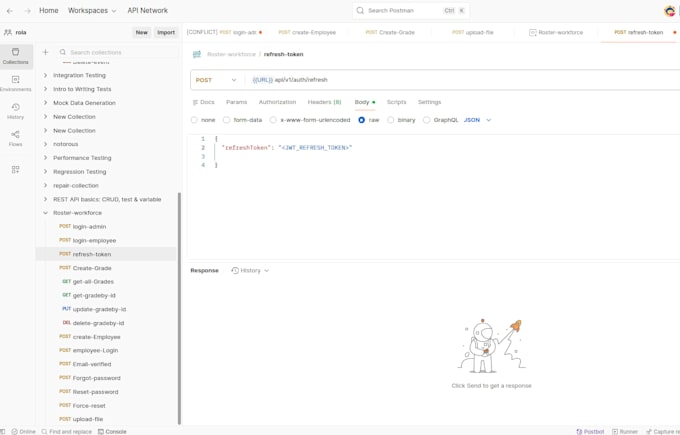Open the Workspaces dropdown menu
The image size is (680, 435).
pyautogui.click(x=92, y=10)
